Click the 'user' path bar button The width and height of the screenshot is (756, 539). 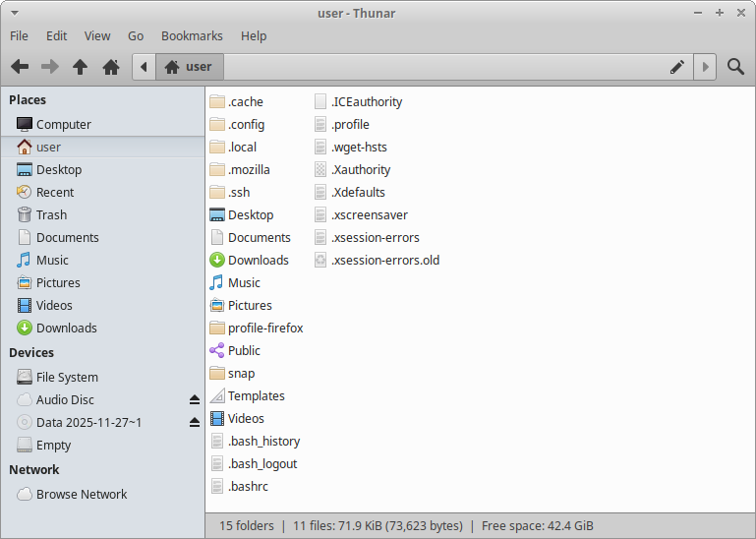click(190, 67)
